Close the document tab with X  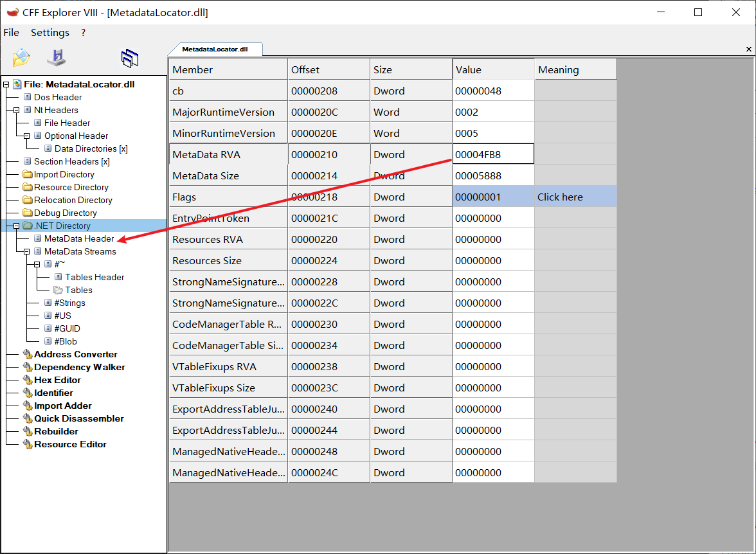click(x=748, y=49)
